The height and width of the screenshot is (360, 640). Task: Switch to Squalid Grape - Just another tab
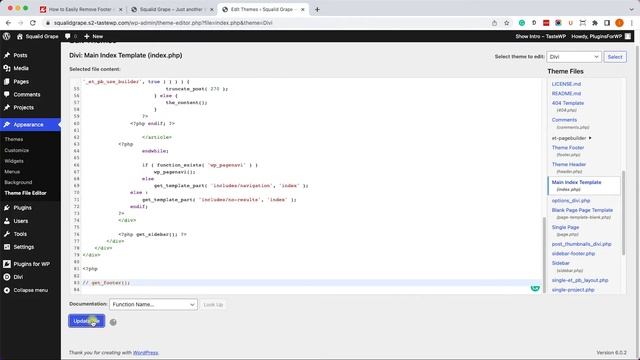(x=171, y=9)
